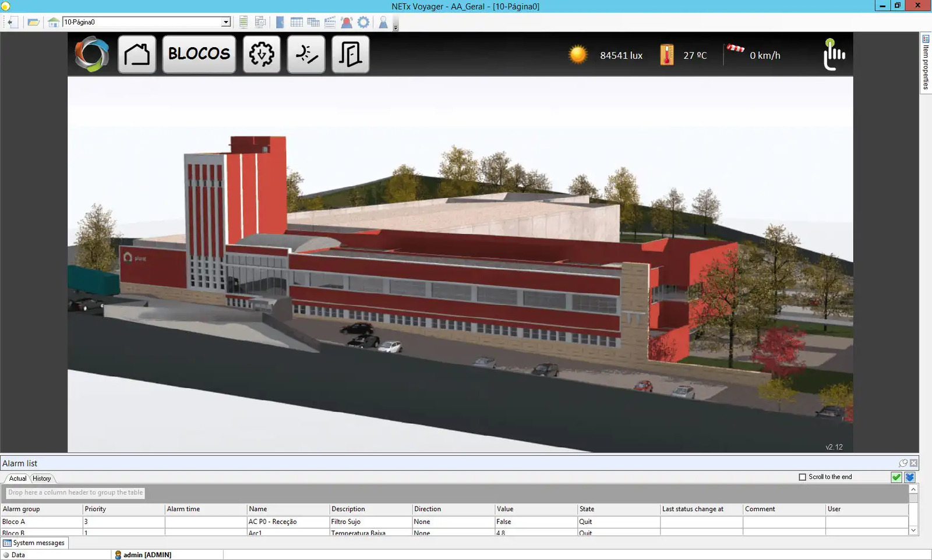932x560 pixels.
Task: Open the BLOCOS page
Action: click(199, 55)
